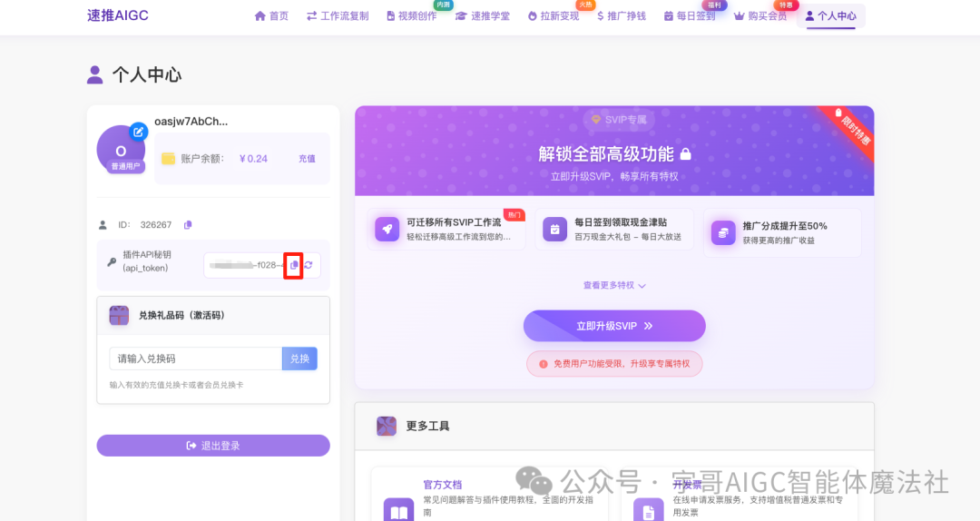Go to 推广挣钱 nav item
The image size is (980, 521).
point(622,16)
